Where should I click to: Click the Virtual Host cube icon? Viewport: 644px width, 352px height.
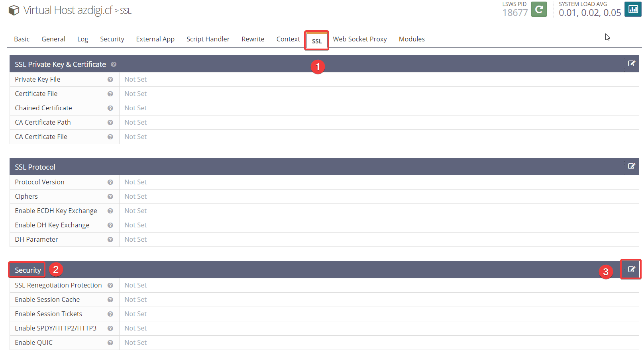[14, 10]
